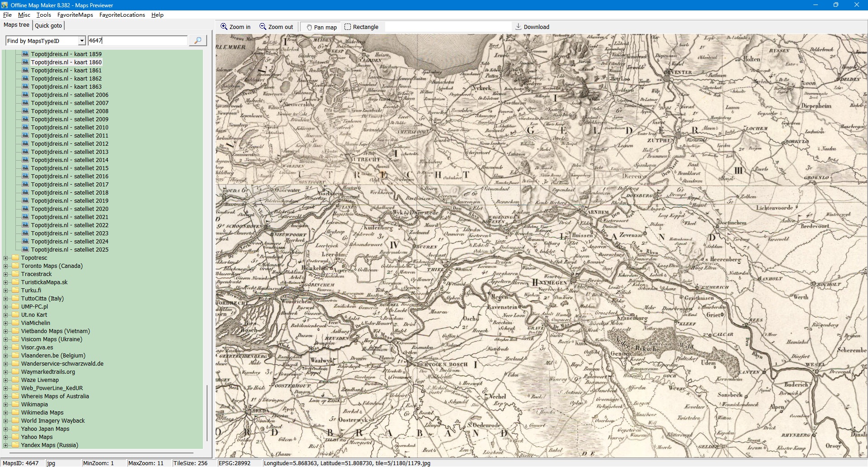Expand the Topotresc tree node
This screenshot has height=467, width=868.
click(x=6, y=258)
